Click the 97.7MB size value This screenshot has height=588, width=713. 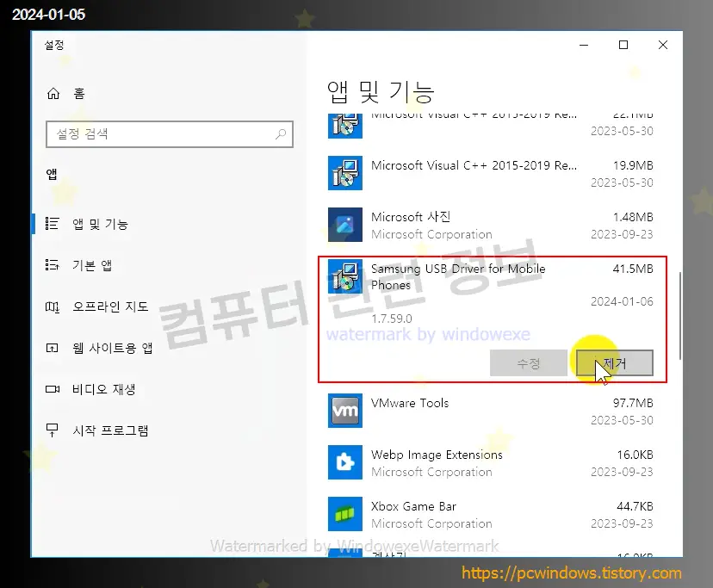[x=633, y=403]
